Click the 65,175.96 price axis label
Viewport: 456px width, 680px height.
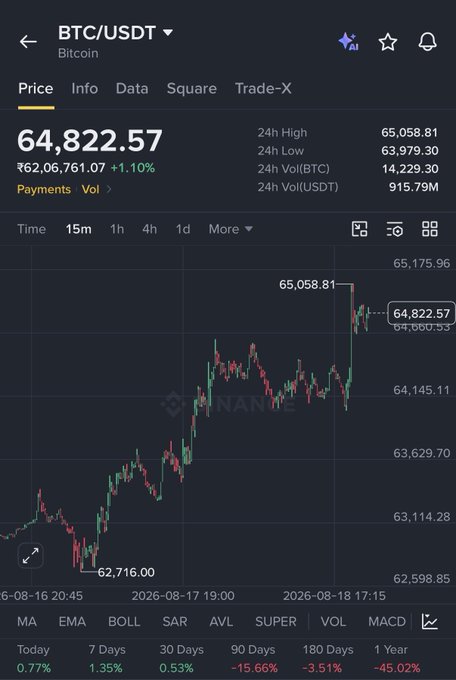[x=421, y=264]
